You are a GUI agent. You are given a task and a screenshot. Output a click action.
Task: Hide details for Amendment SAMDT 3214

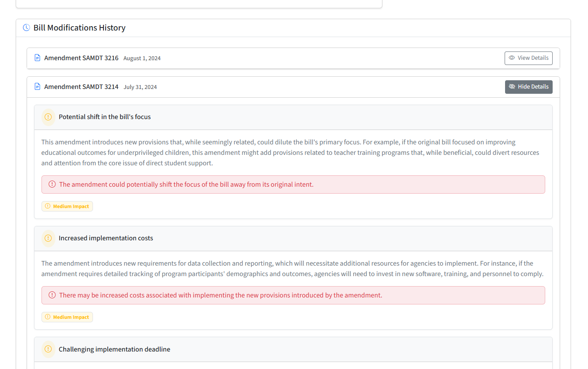point(529,87)
